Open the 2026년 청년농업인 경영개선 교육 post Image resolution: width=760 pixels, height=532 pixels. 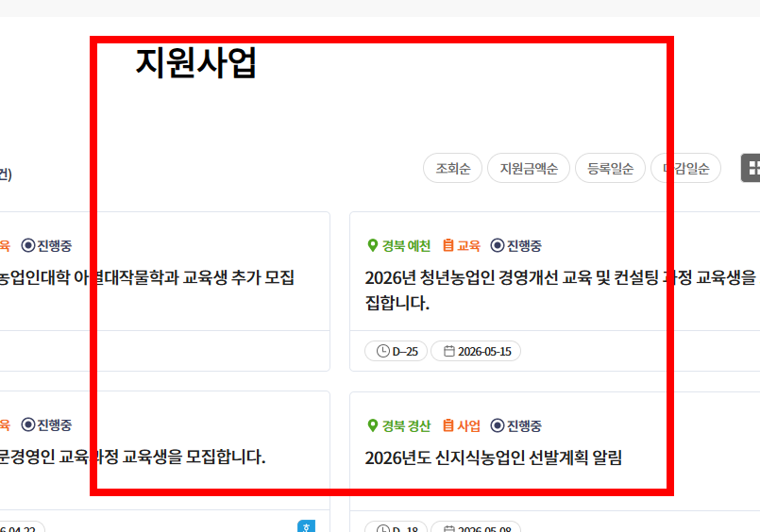pos(563,290)
